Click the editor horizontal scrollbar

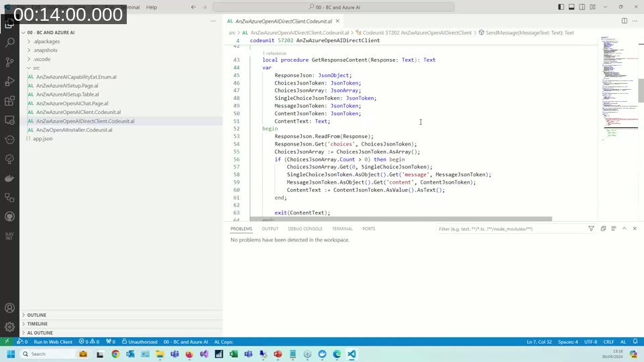pyautogui.click(x=401, y=219)
